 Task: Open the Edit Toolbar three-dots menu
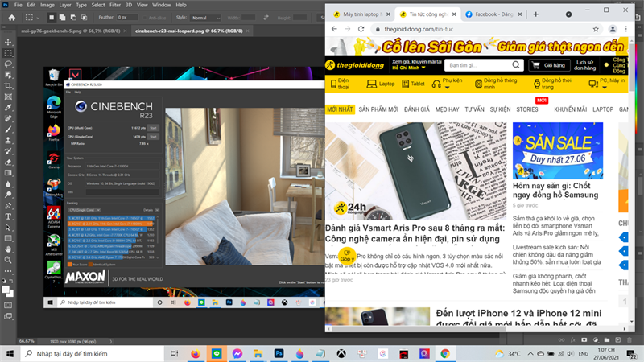tap(8, 271)
